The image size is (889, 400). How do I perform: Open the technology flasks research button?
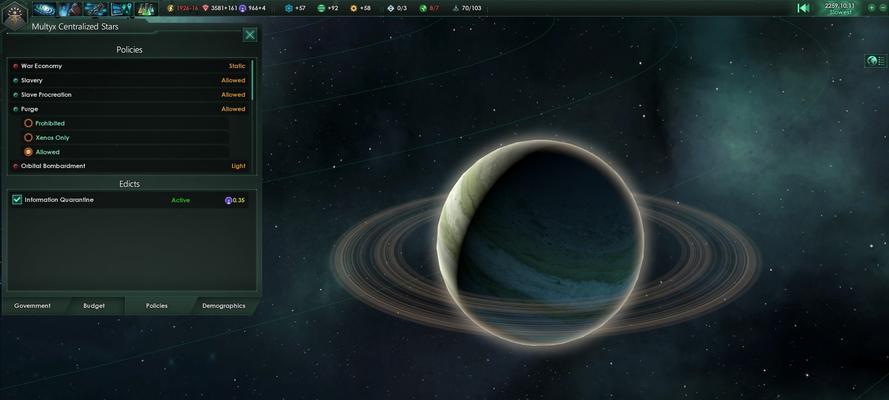point(146,8)
